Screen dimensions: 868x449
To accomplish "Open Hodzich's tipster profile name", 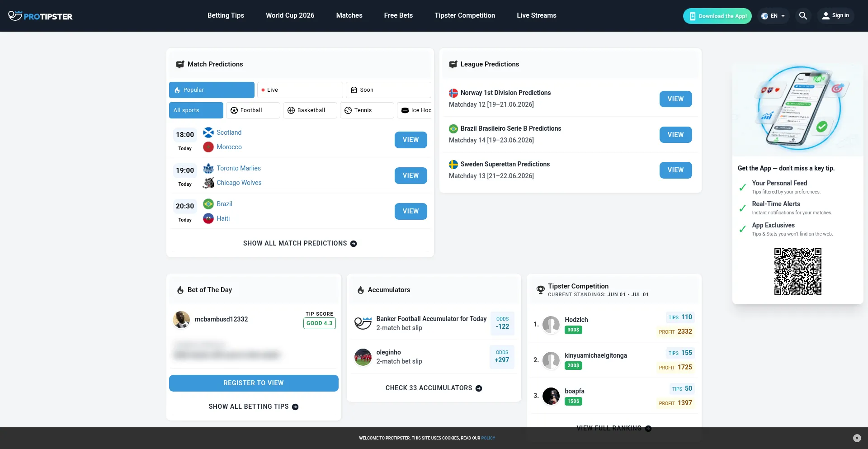I will pyautogui.click(x=576, y=320).
